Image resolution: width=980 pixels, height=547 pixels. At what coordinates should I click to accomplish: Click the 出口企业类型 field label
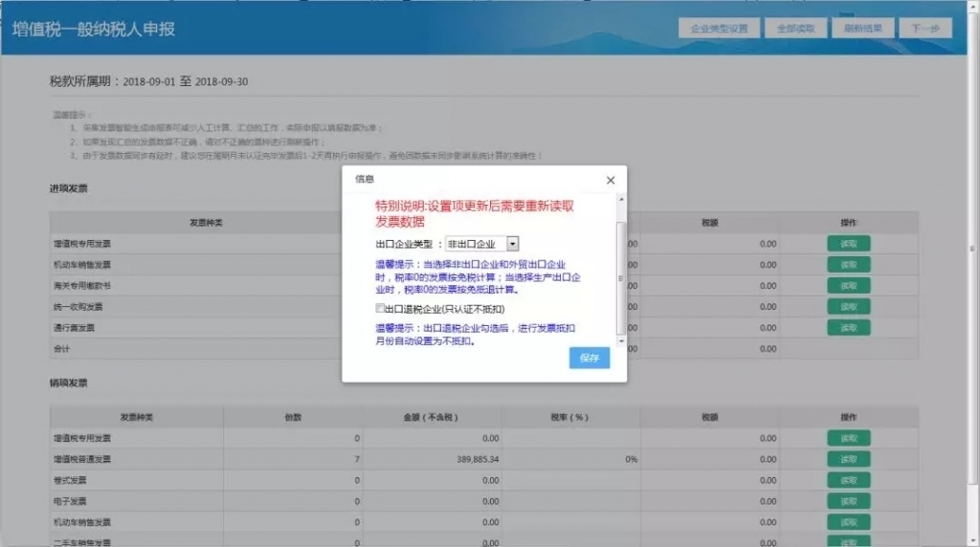404,244
